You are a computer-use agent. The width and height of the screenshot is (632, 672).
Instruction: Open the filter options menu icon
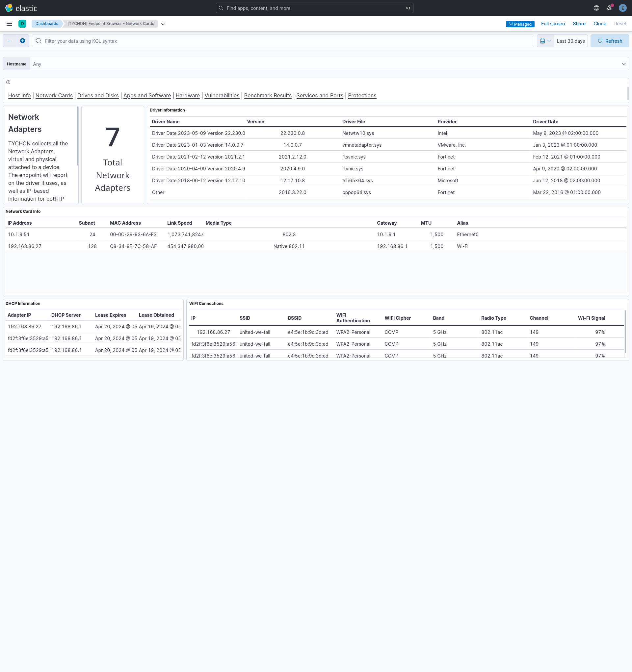tap(9, 41)
